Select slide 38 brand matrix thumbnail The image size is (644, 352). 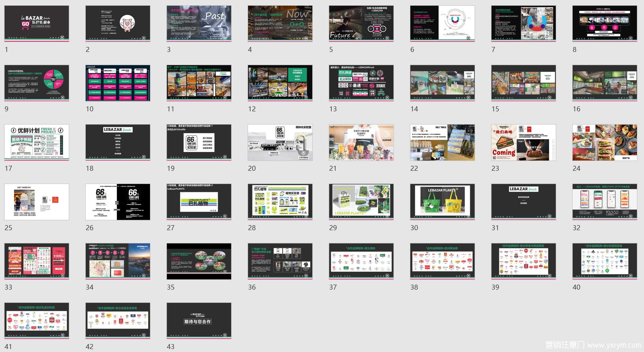[442, 261]
